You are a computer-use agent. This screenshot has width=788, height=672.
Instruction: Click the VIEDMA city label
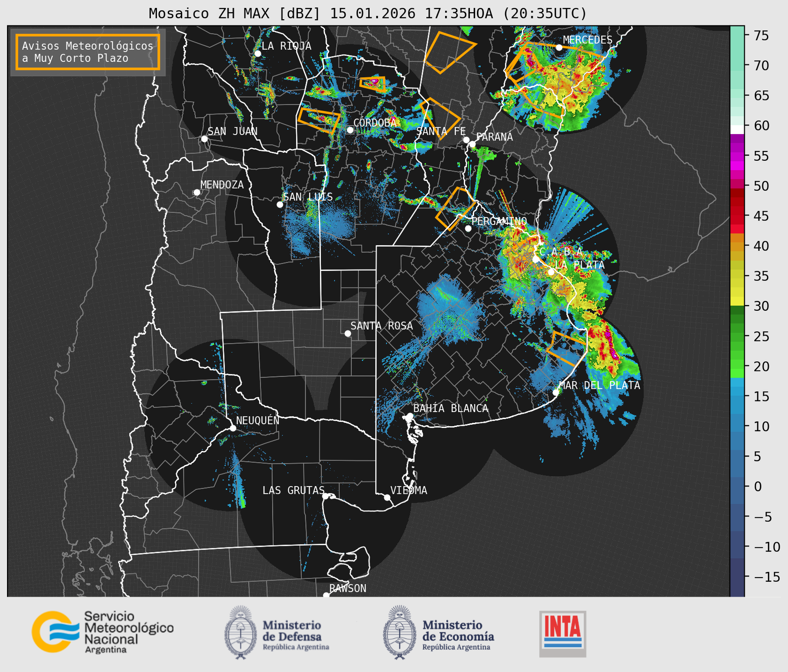409,490
